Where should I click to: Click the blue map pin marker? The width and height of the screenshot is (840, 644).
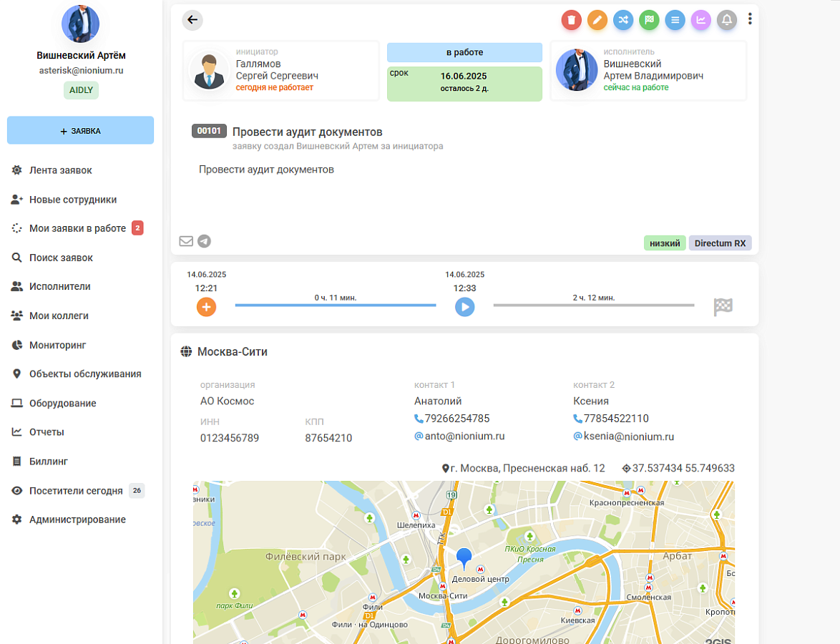point(464,559)
